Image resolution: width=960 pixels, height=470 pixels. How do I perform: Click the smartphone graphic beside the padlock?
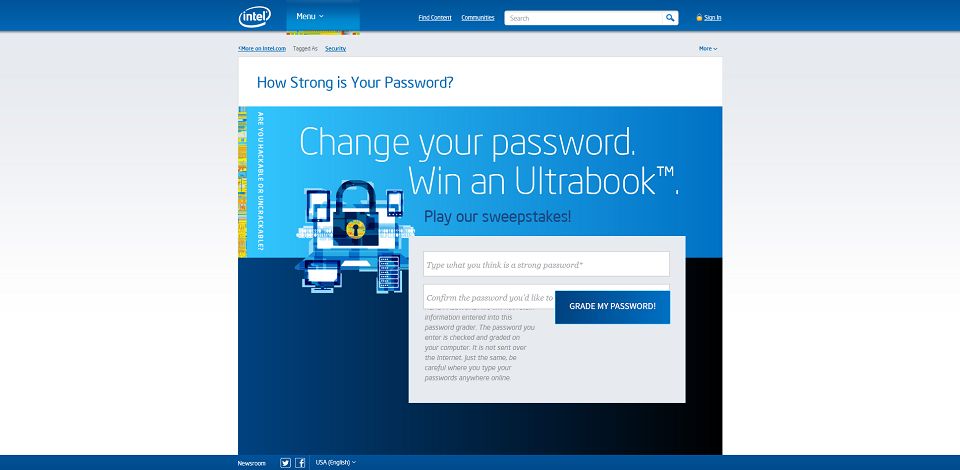pos(395,203)
